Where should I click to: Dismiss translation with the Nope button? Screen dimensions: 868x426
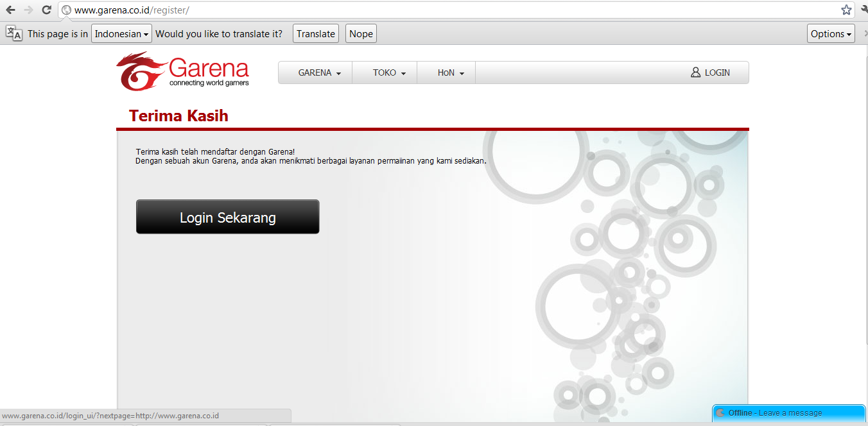point(361,34)
